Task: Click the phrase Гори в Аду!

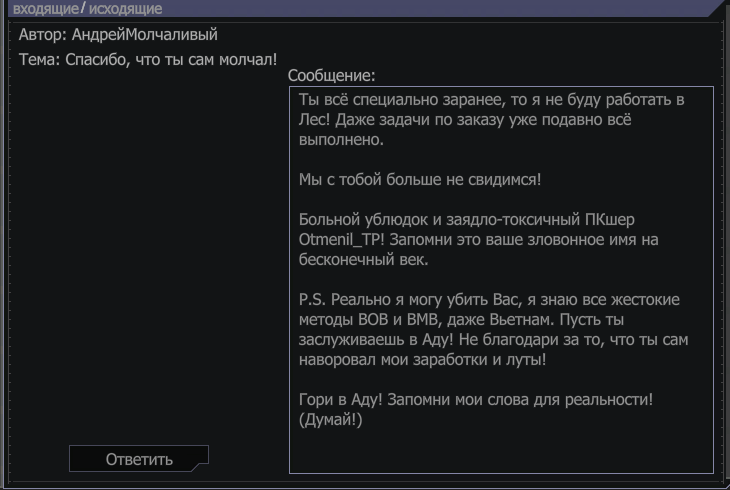Action: click(x=340, y=400)
